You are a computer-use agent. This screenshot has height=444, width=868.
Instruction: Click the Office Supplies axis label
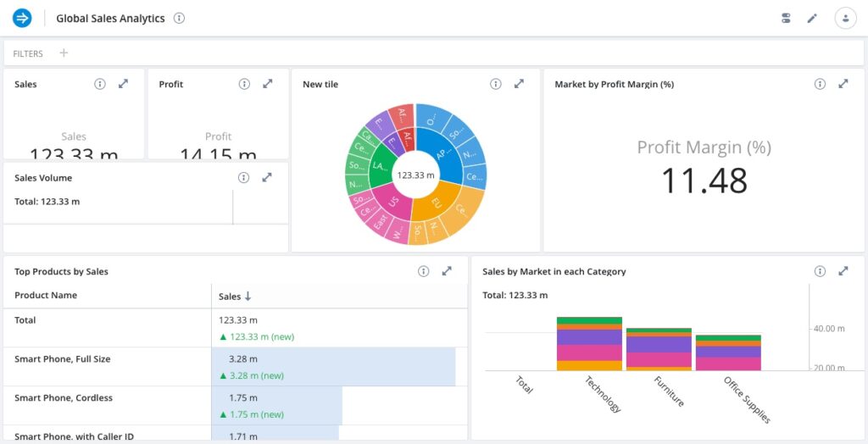tap(747, 400)
